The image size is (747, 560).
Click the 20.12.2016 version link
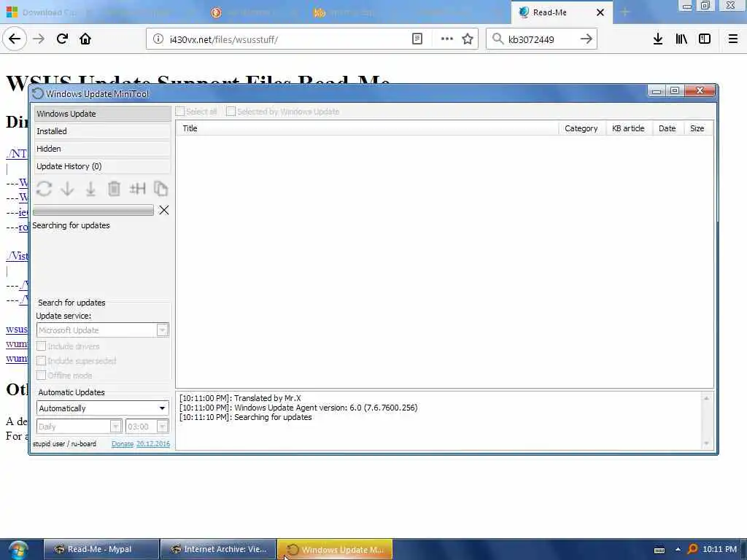(x=153, y=444)
